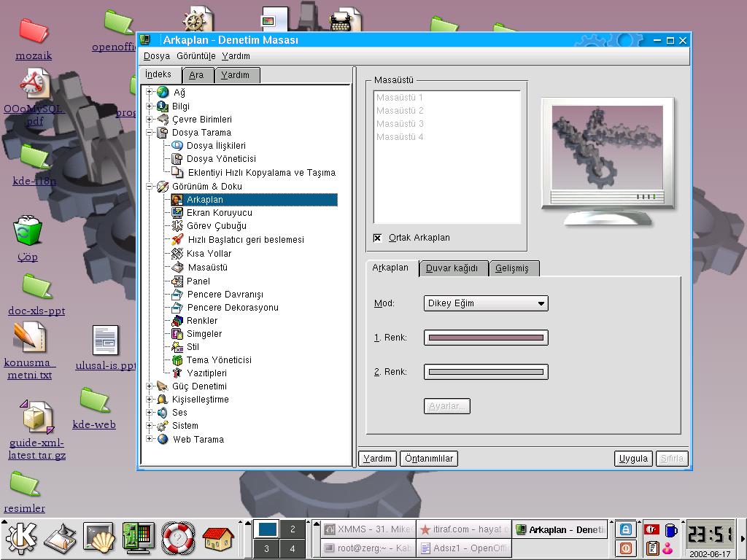Screen dimensions: 747x560
Task: Open the Görüntüle menu
Action: coord(196,56)
